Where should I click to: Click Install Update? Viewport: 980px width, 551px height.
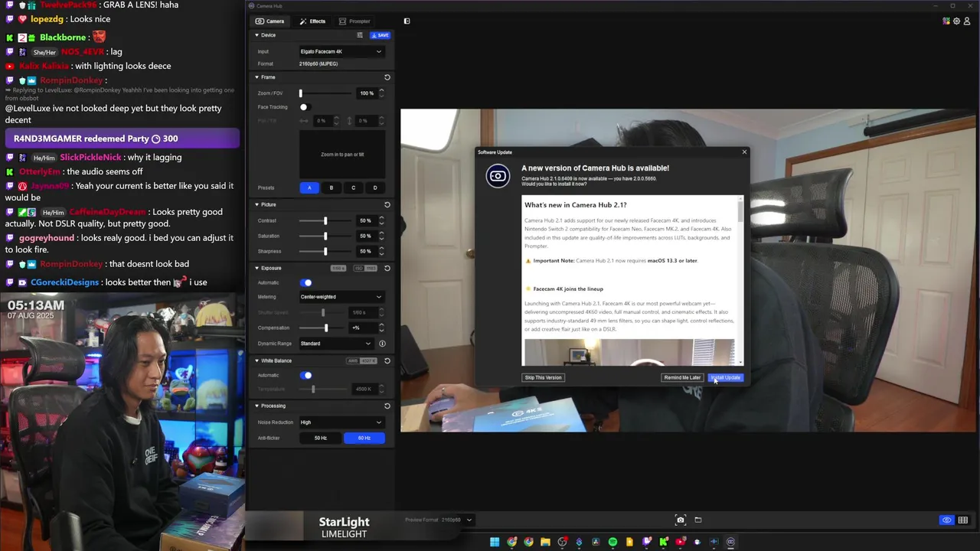coord(725,378)
